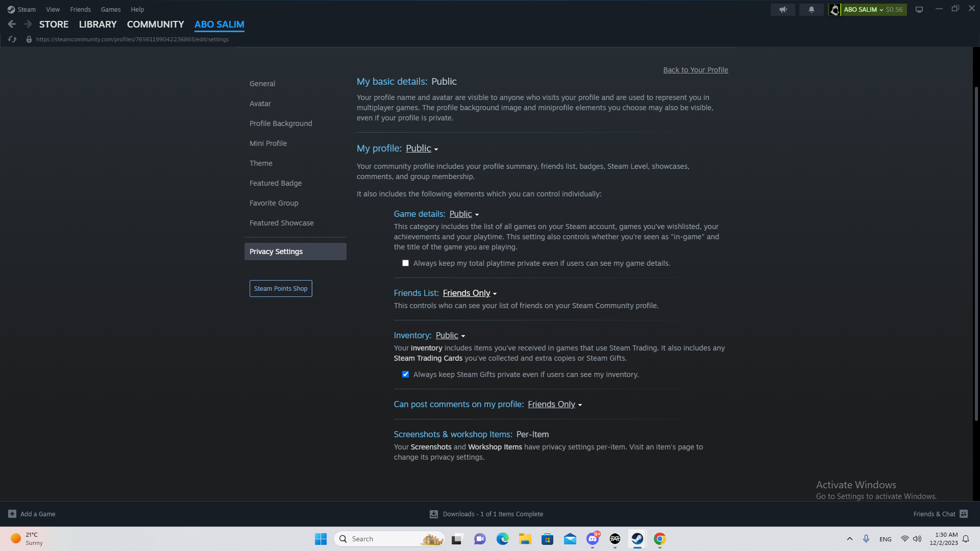Open Google Chrome from taskbar
This screenshot has width=980, height=551.
click(660, 539)
